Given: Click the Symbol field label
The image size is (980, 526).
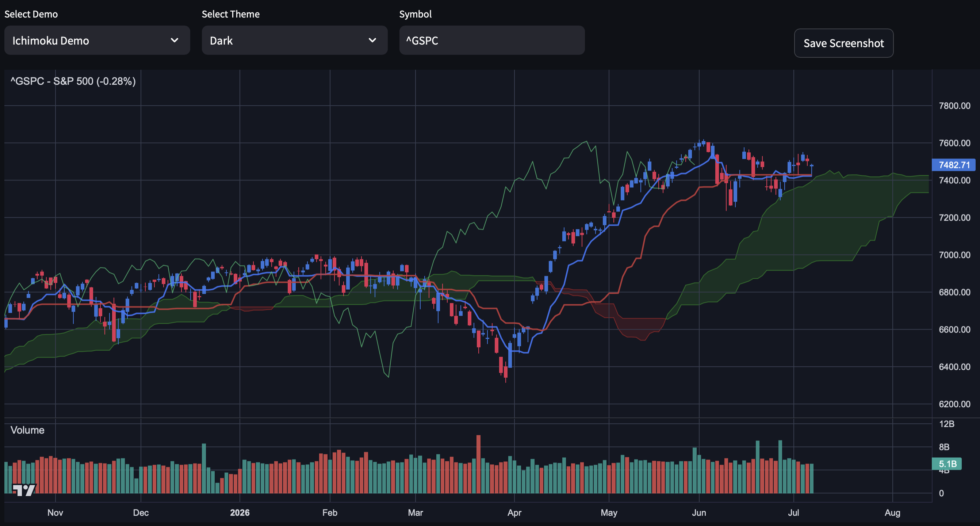Looking at the screenshot, I should [416, 14].
